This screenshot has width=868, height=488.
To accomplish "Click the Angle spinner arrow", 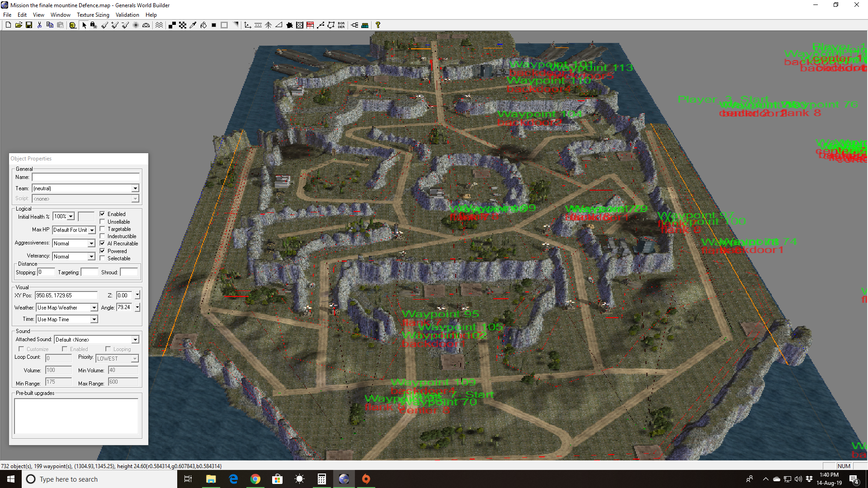I will click(137, 308).
